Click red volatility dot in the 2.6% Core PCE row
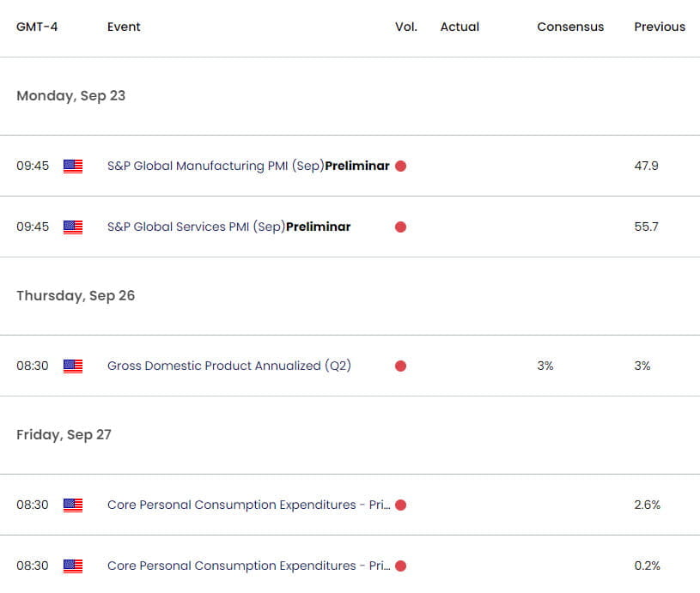 click(x=400, y=505)
